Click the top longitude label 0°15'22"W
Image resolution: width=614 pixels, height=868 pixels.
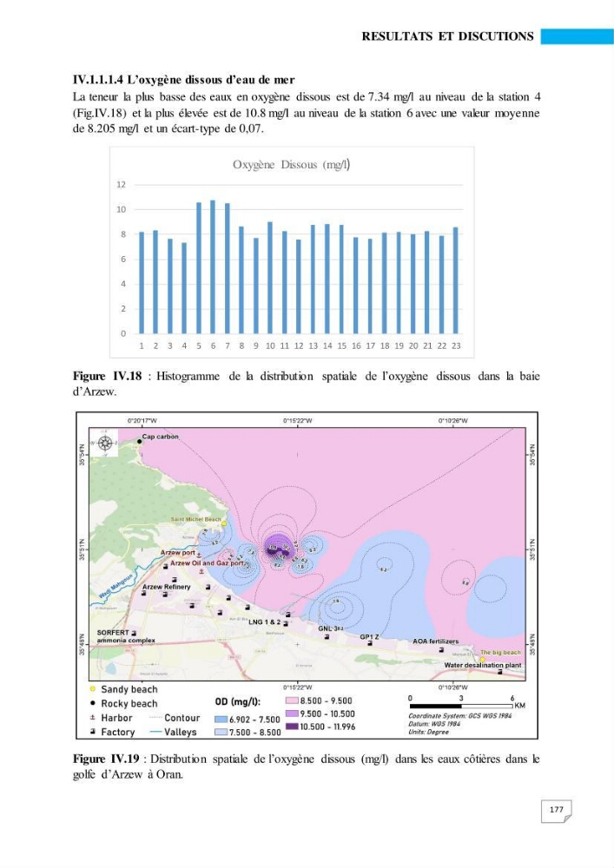click(297, 421)
